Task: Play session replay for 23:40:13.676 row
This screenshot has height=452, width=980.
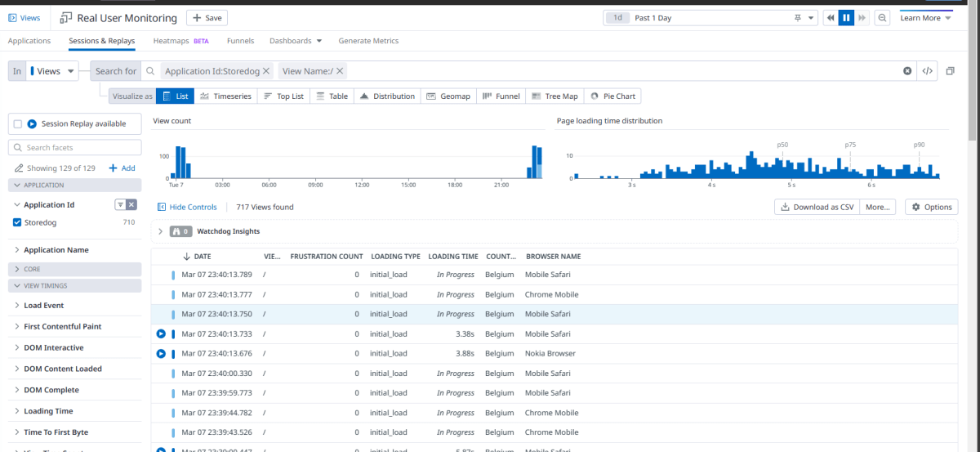Action: [x=161, y=354]
